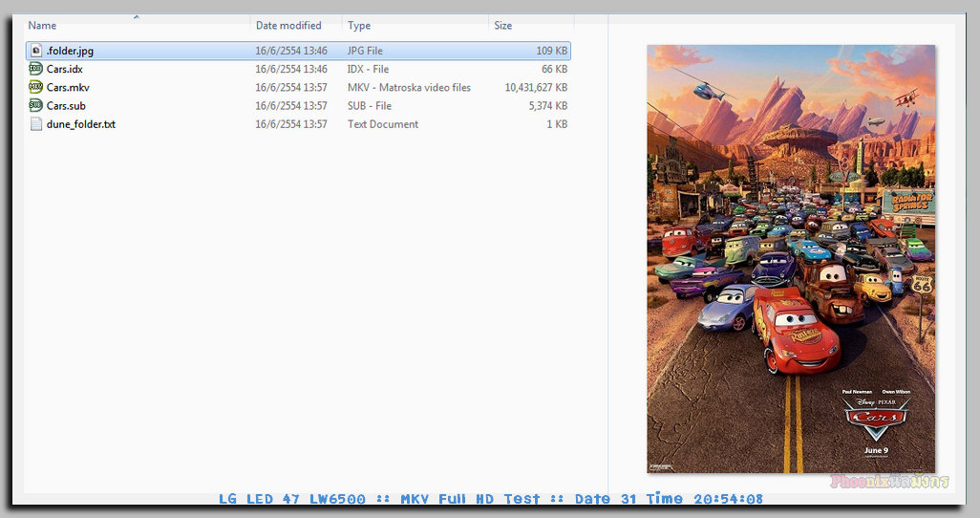Click the sort arrow above the Name column

click(x=137, y=17)
